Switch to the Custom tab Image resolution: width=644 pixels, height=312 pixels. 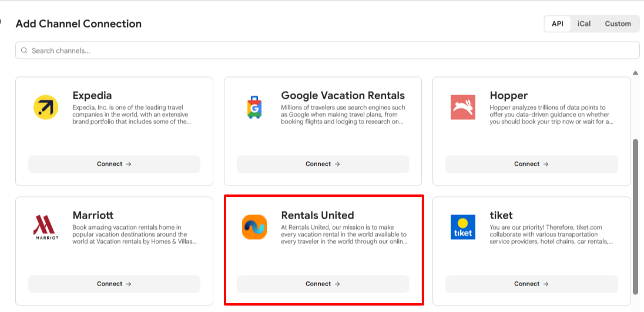click(x=618, y=24)
